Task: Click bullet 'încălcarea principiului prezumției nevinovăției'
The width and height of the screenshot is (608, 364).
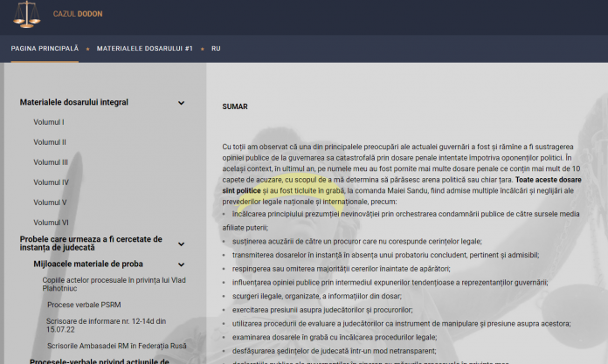Action: pos(401,221)
